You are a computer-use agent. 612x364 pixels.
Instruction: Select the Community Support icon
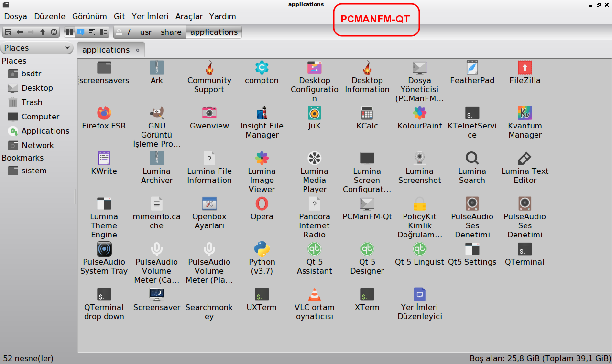click(209, 67)
